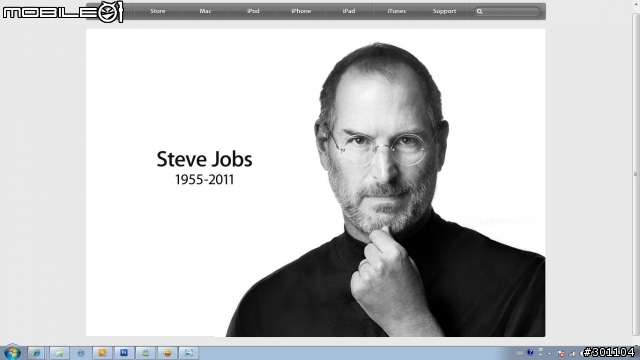Open the iPad tab in navigation bar
Viewport: 640px width, 360px height.
coord(349,11)
